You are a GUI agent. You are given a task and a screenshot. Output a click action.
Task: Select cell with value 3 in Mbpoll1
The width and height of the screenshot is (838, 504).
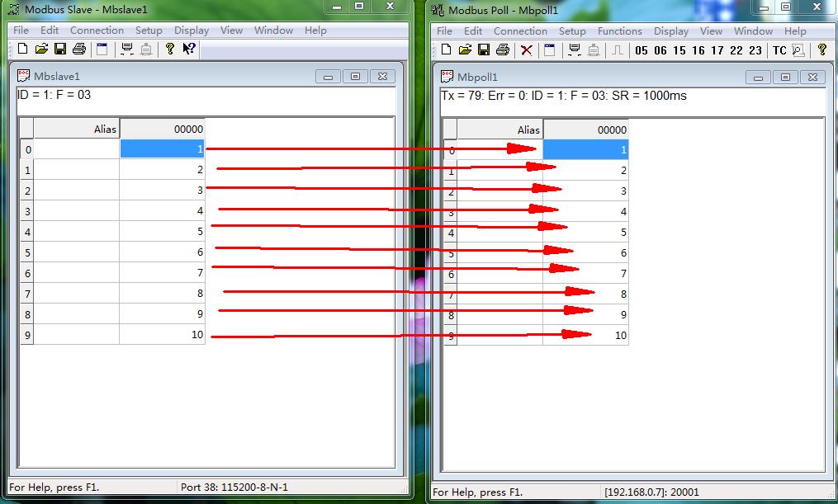[585, 191]
